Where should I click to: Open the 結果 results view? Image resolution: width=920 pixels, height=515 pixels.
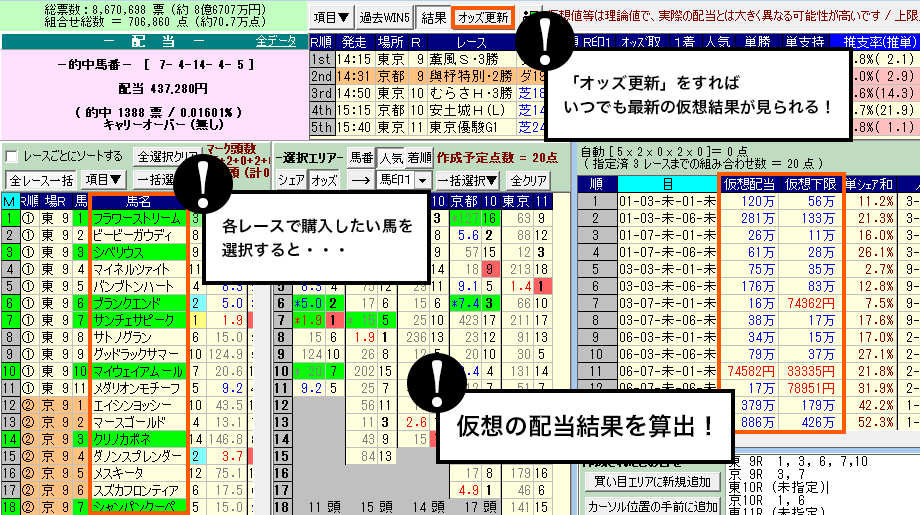[x=434, y=17]
